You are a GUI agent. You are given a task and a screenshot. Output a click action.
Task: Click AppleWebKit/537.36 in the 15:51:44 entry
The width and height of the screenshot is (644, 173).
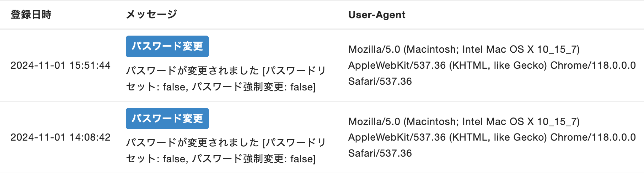click(x=397, y=65)
